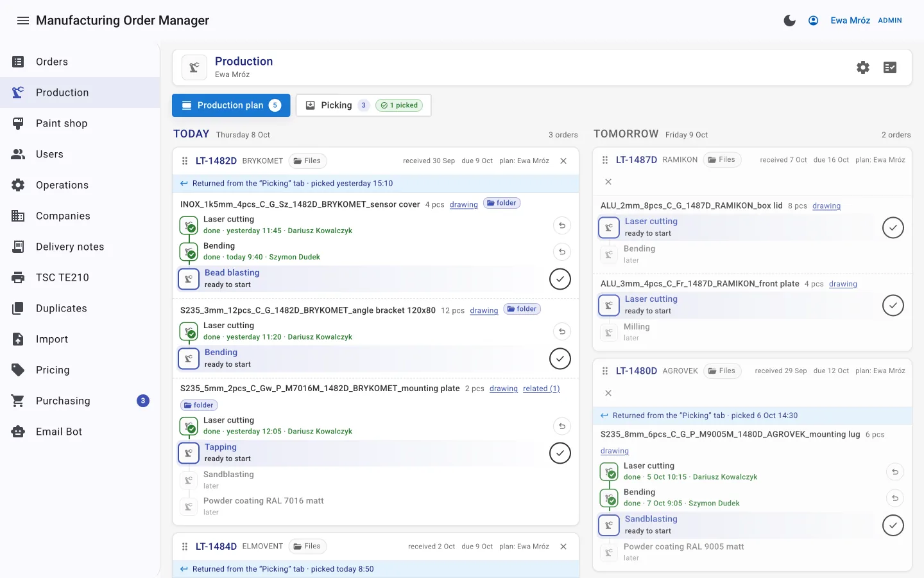924x578 pixels.
Task: Complete Laser cutting for RAMIKON front plate
Action: point(893,305)
